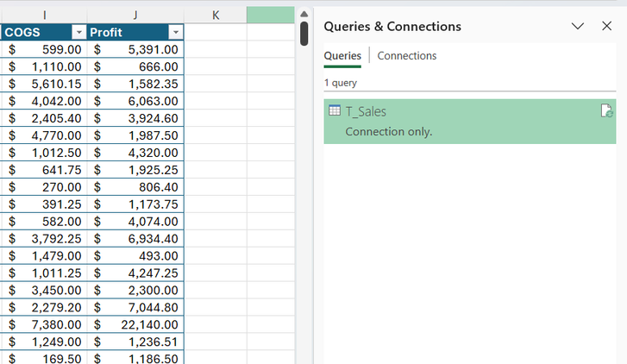Screen dimensions: 627x364
Task: Select the Profit cell 6,063.00
Action: point(135,101)
